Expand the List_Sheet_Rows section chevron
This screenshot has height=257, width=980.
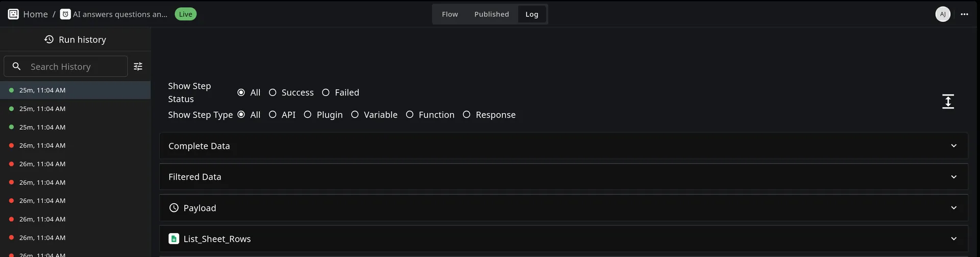coord(954,239)
